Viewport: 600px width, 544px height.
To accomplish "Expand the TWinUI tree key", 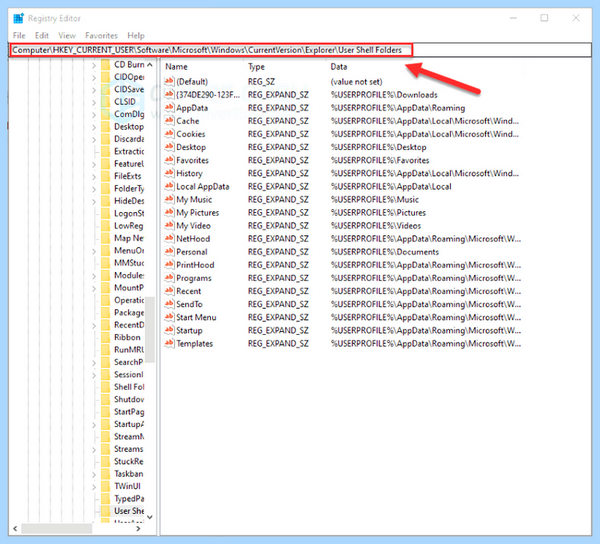I will point(94,487).
